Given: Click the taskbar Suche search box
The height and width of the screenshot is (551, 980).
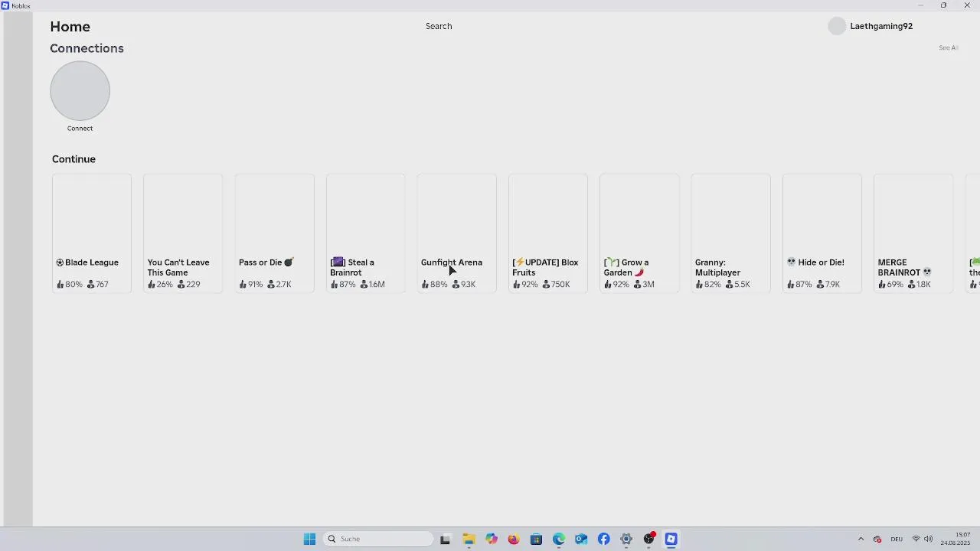Looking at the screenshot, I should 378,539.
